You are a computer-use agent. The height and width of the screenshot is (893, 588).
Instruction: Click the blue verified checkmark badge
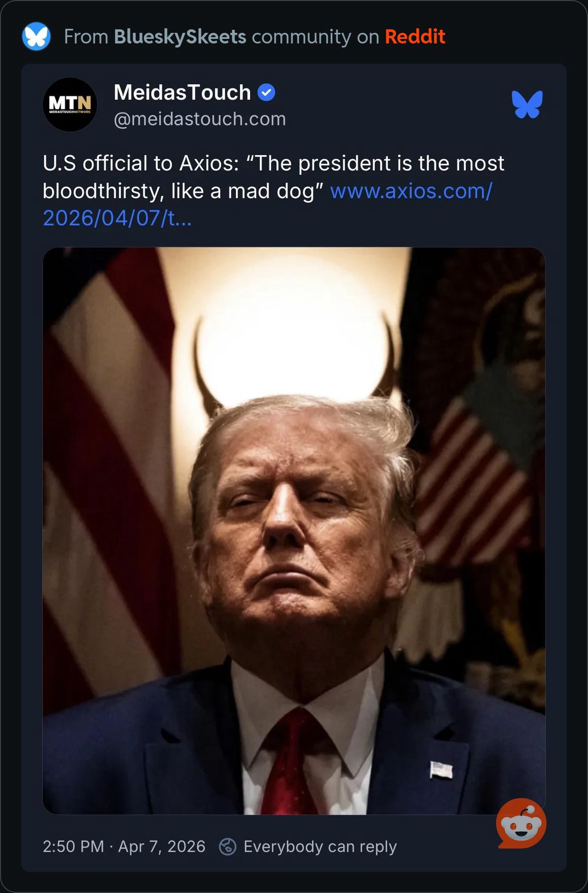pyautogui.click(x=266, y=92)
